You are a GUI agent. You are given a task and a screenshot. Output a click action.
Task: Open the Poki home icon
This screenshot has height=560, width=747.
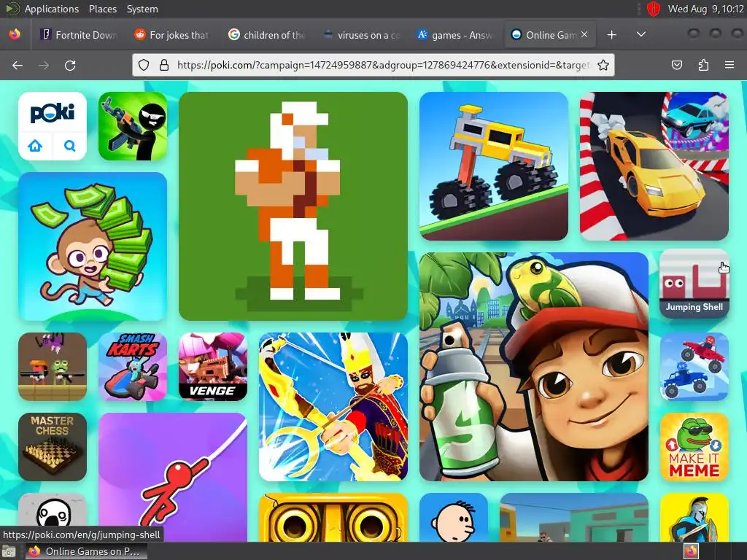35,146
